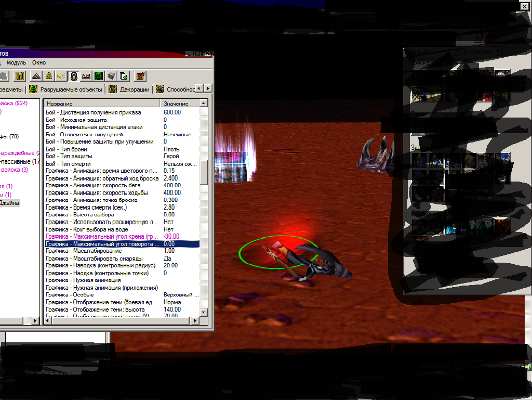Open the AI Editor green face icon
Screen dimensions: 532x400
pyautogui.click(x=99, y=76)
